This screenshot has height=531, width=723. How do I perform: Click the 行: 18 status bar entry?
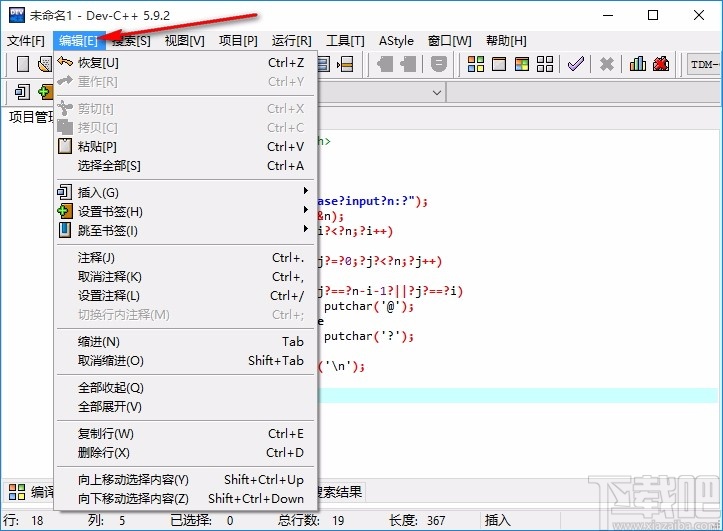point(23,520)
